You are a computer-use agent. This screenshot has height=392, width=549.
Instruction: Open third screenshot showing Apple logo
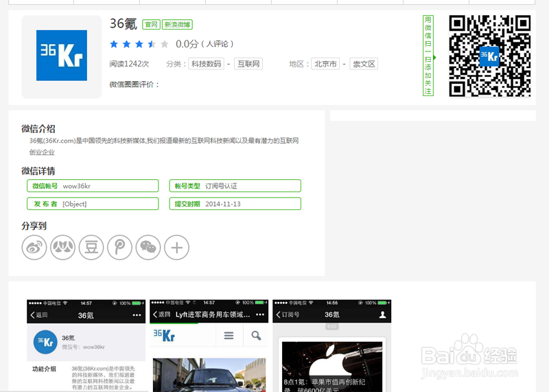click(x=332, y=345)
